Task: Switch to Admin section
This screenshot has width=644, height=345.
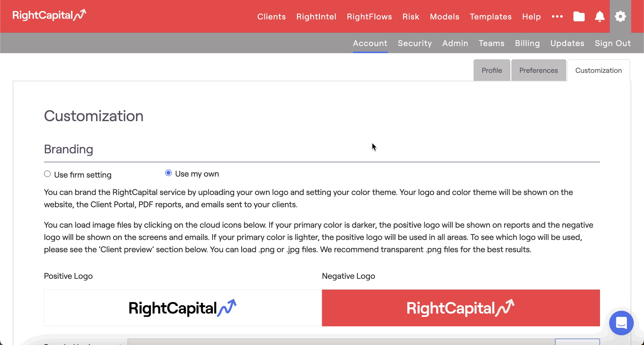Action: (x=455, y=43)
